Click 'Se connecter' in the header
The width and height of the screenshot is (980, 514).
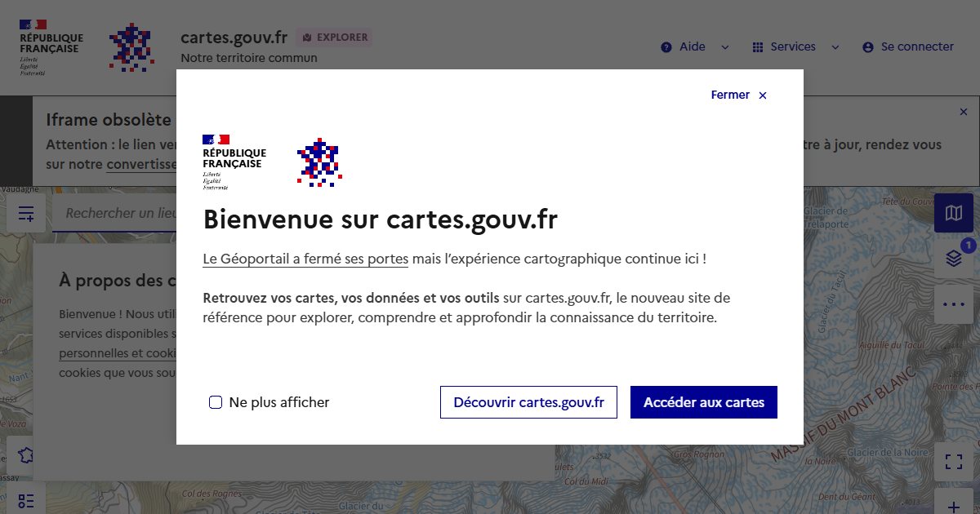point(908,47)
